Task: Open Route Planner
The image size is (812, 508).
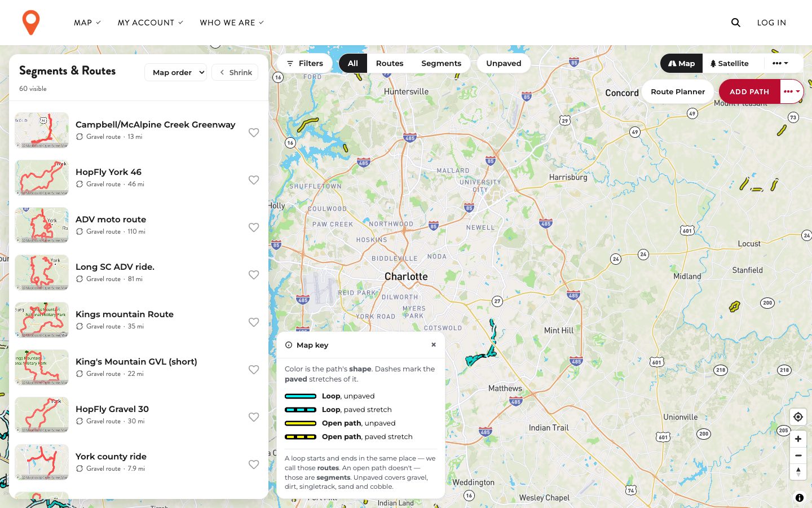Action: click(x=678, y=91)
